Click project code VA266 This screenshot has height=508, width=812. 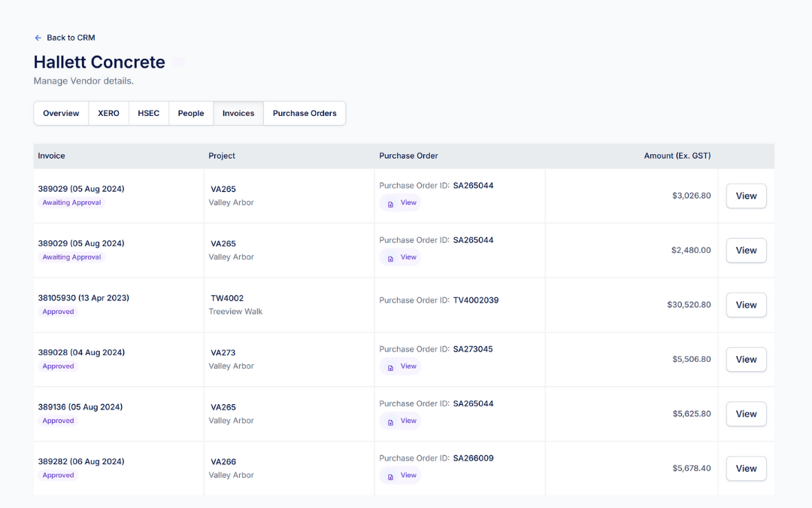coord(223,461)
